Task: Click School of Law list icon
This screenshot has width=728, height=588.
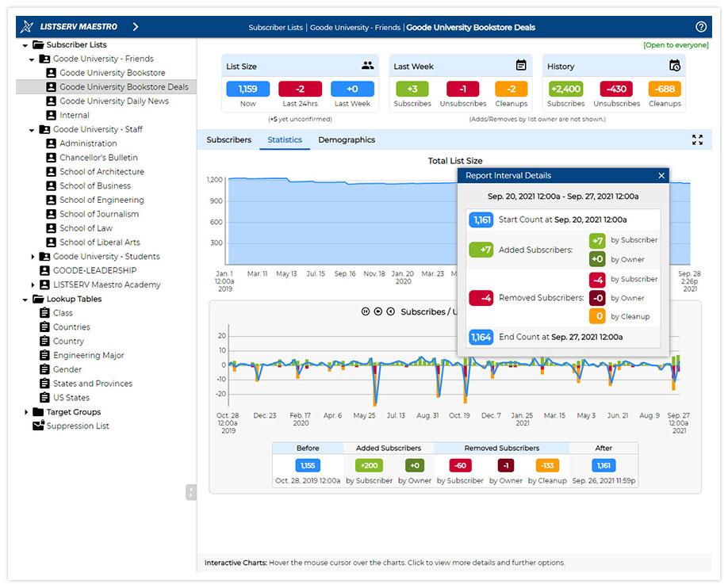Action: pos(51,228)
